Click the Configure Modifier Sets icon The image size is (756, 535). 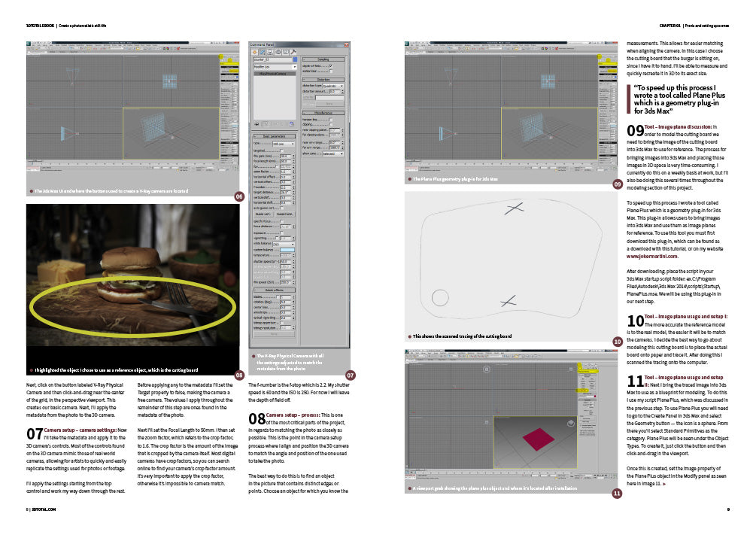(292, 123)
